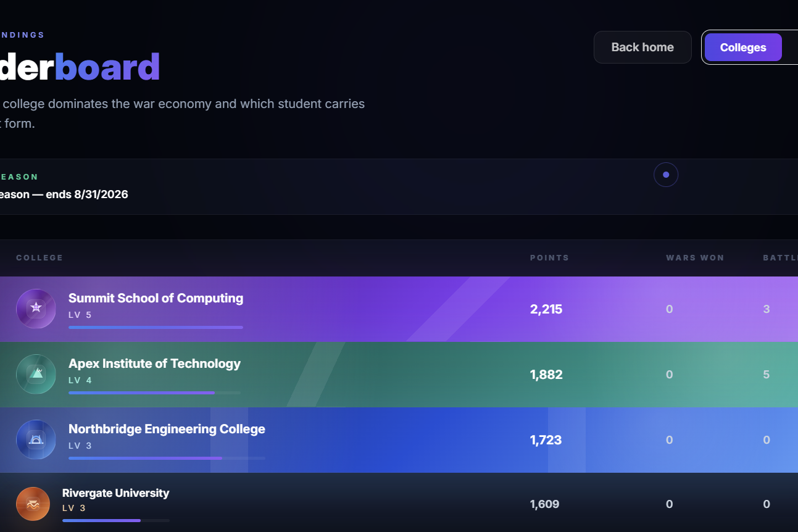Click the Northbridge Engineering bridge emblem
Viewport: 798px width, 532px height.
point(36,439)
